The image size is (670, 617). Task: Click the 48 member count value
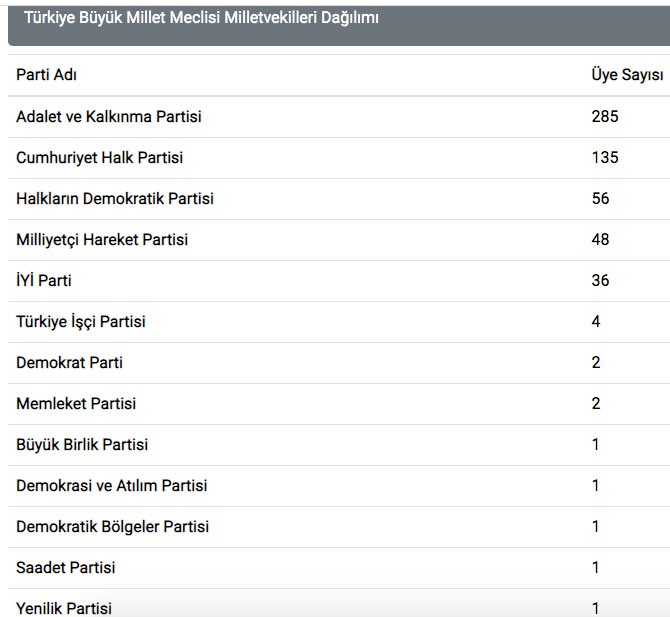coord(600,240)
